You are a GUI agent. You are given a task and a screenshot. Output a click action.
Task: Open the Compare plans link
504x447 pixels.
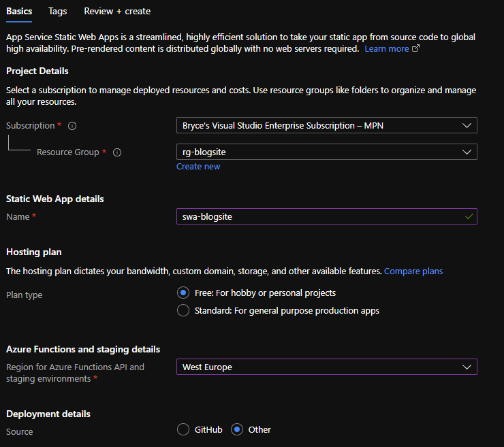[x=413, y=271]
